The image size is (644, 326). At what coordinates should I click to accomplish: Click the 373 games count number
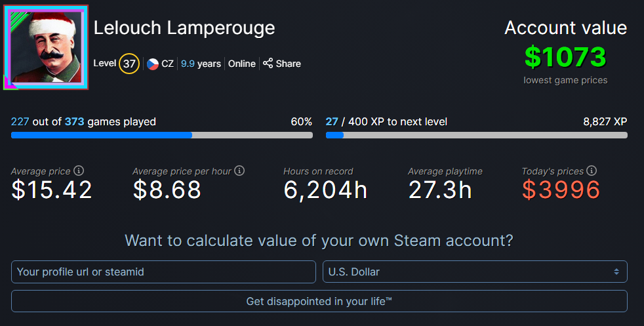74,122
